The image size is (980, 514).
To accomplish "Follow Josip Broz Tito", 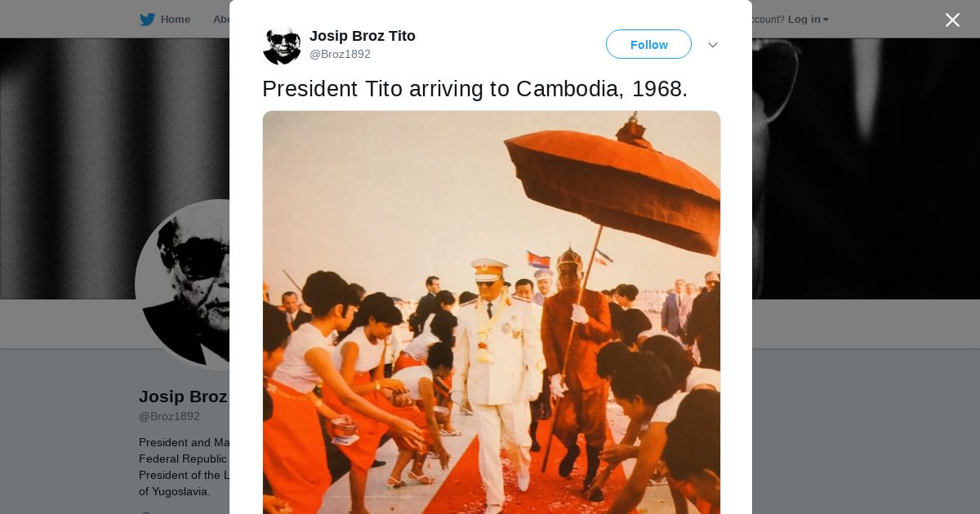I will tap(648, 44).
